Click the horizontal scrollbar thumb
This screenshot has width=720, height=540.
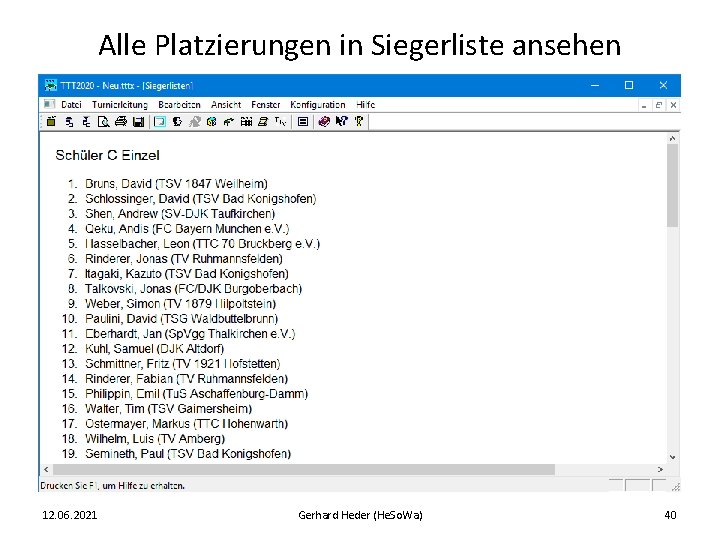pyautogui.click(x=304, y=469)
